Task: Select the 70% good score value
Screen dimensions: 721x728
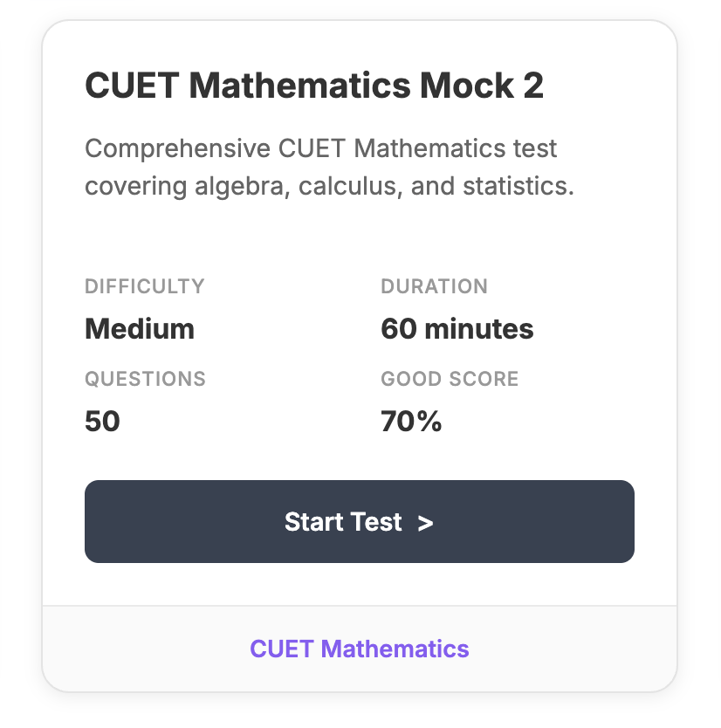Action: click(411, 422)
